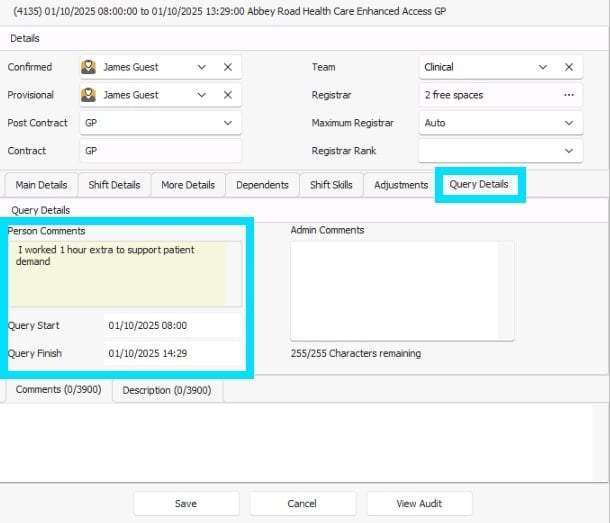Click the Registrar 2 free spaces field

click(500, 95)
